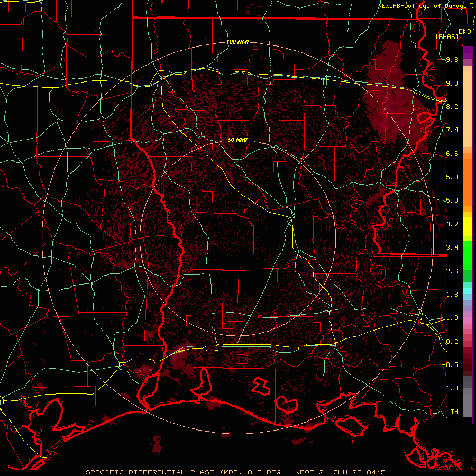
Task: Click the cyan segment of color scale
Action: click(x=467, y=291)
